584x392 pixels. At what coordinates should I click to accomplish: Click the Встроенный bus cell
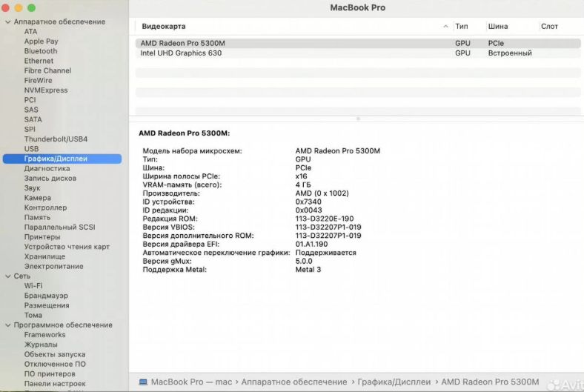510,53
